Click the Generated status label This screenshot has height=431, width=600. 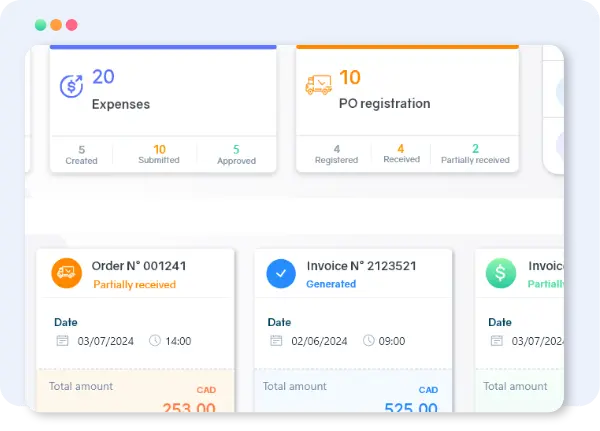pyautogui.click(x=331, y=284)
